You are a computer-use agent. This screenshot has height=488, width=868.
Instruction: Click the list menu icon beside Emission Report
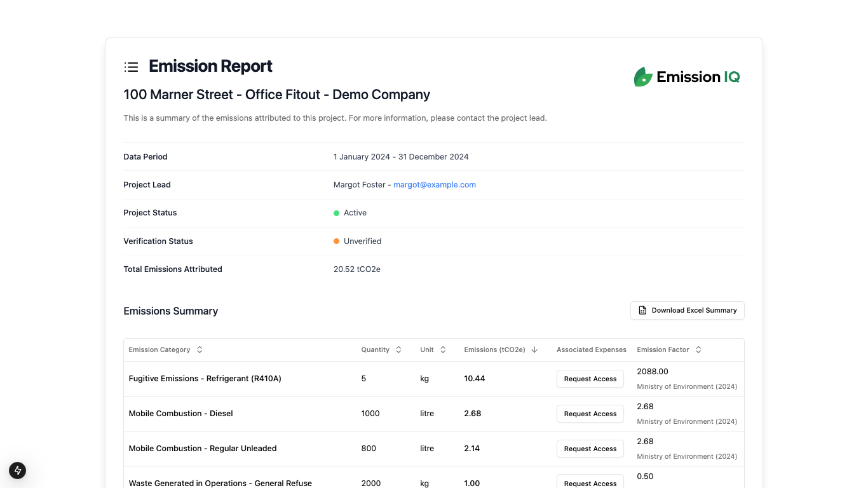click(x=131, y=67)
